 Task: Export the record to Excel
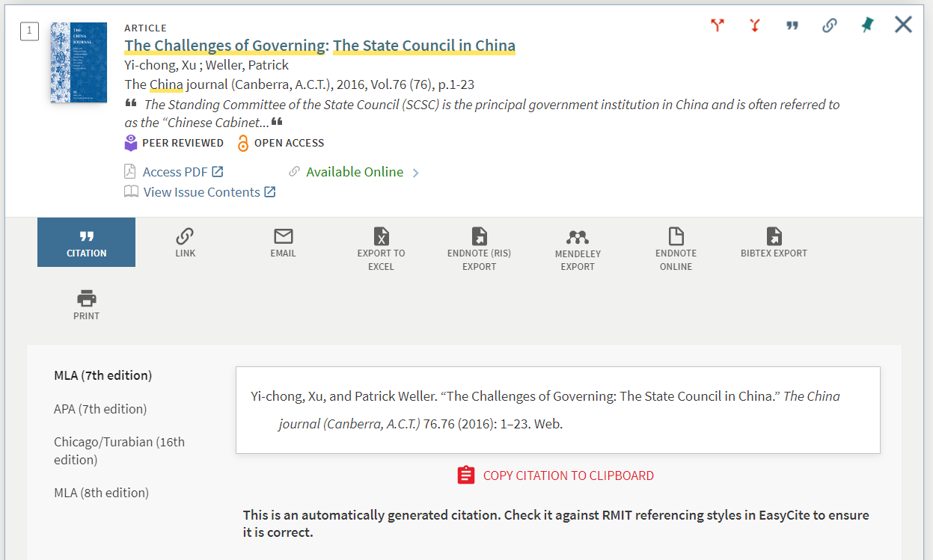[382, 247]
